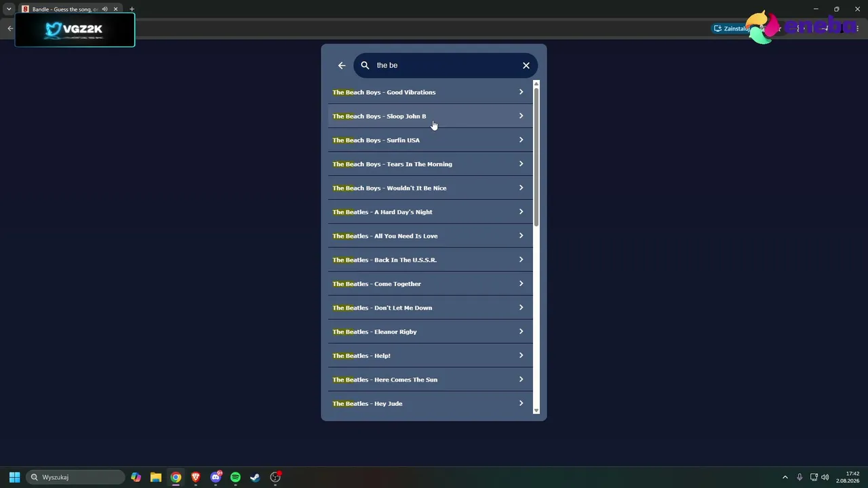868x488 pixels.
Task: Show hidden system tray icons
Action: [785, 477]
